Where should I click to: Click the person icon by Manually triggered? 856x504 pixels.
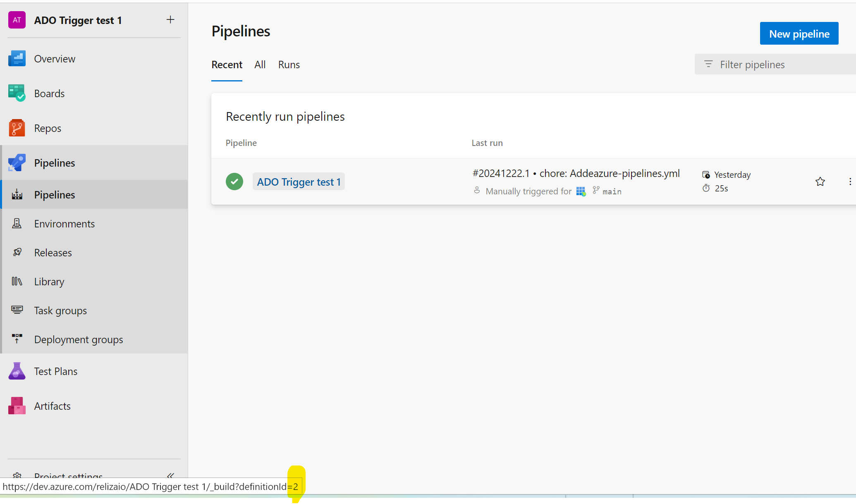[x=477, y=190]
